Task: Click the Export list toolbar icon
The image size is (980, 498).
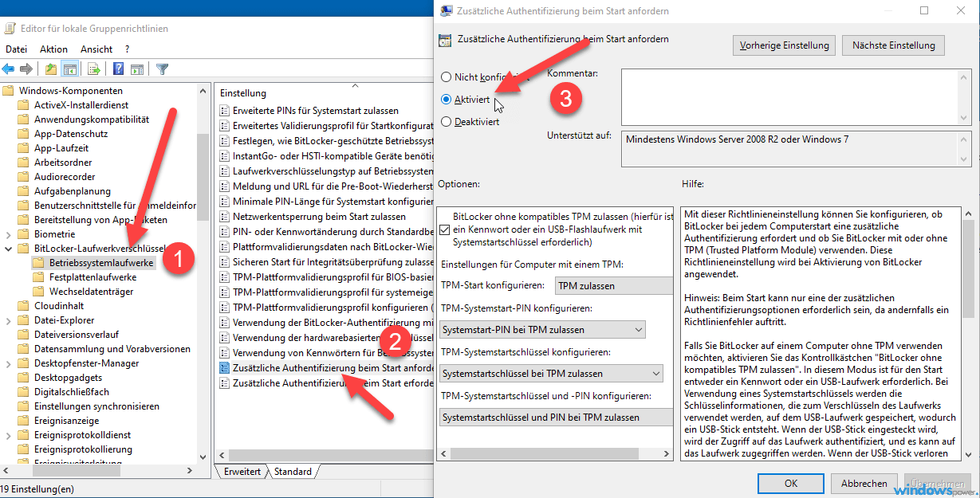Action: [x=94, y=69]
